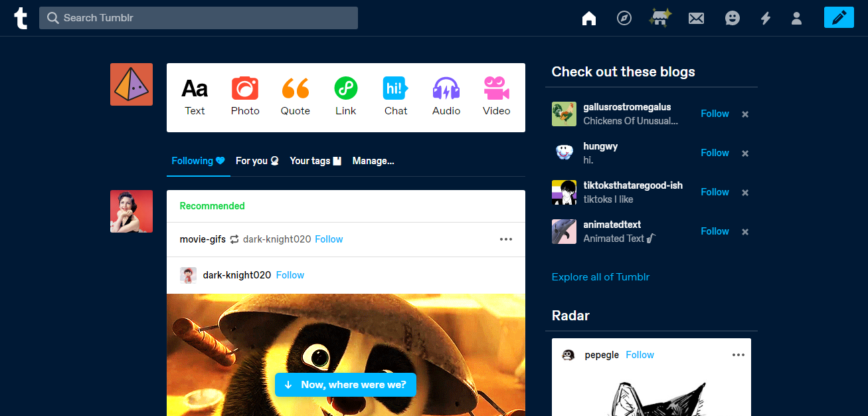Create a new Chat post
This screenshot has width=868, height=416.
(396, 97)
